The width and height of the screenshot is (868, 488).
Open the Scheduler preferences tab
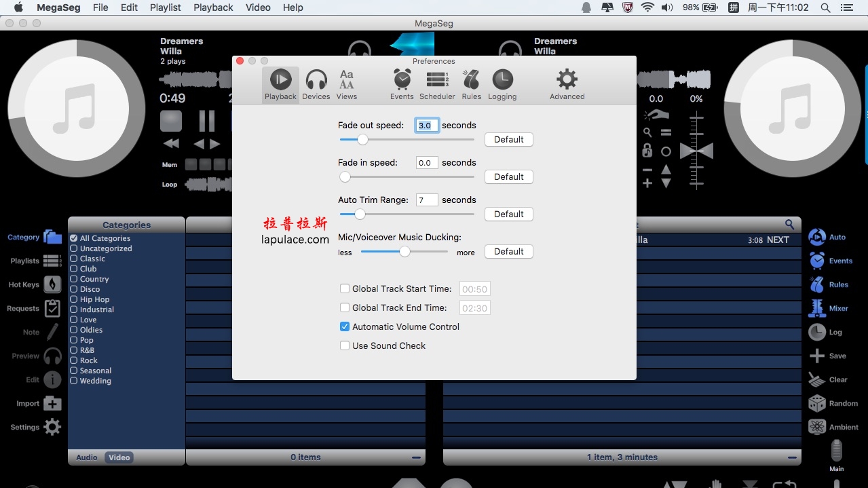(437, 85)
